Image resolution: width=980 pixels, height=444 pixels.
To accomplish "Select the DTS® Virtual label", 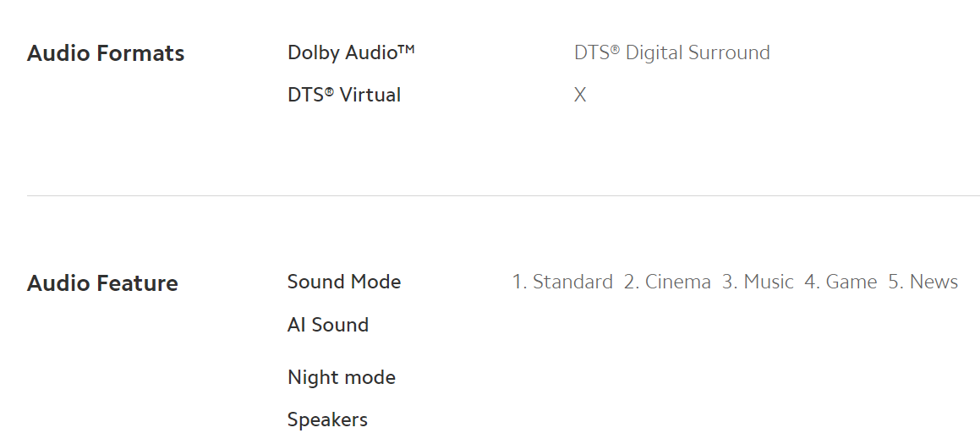I will click(x=344, y=95).
